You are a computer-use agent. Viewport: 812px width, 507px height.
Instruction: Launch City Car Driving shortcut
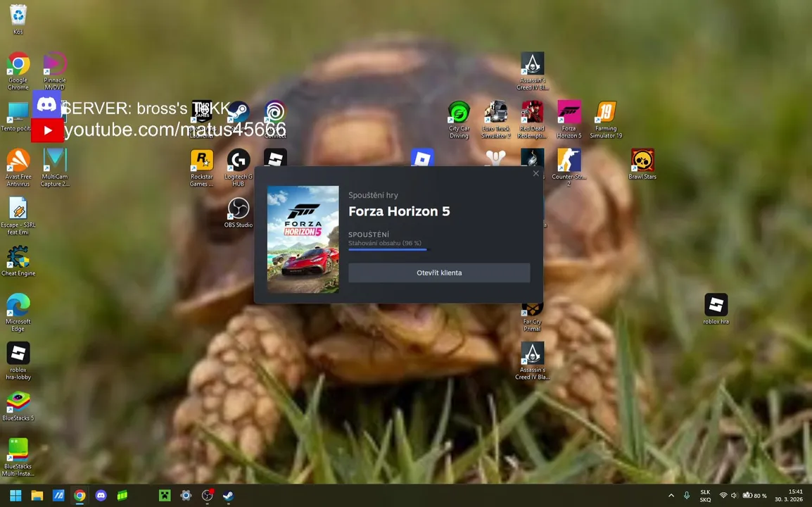(x=459, y=120)
